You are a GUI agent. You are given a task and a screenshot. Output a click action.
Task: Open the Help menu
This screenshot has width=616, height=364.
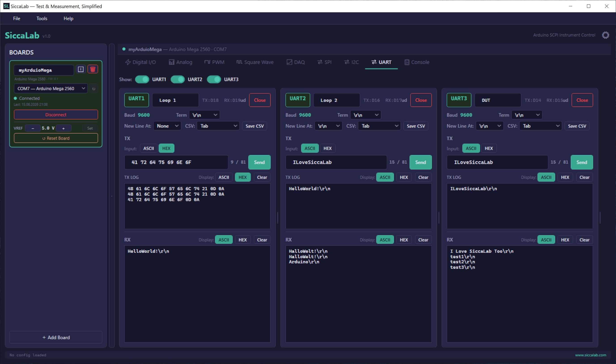(68, 18)
